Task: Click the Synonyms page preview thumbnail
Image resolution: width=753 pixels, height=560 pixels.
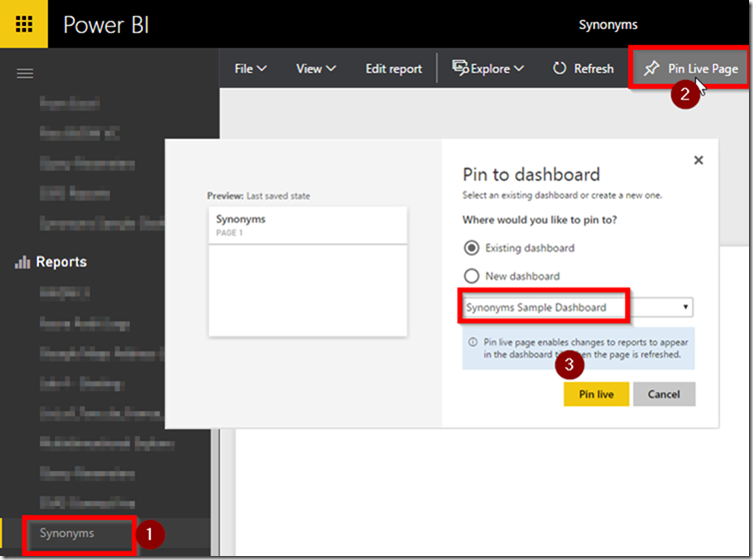Action: click(308, 272)
